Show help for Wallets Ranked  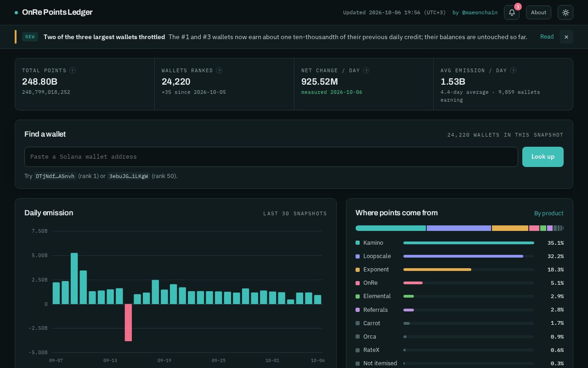[x=219, y=70]
